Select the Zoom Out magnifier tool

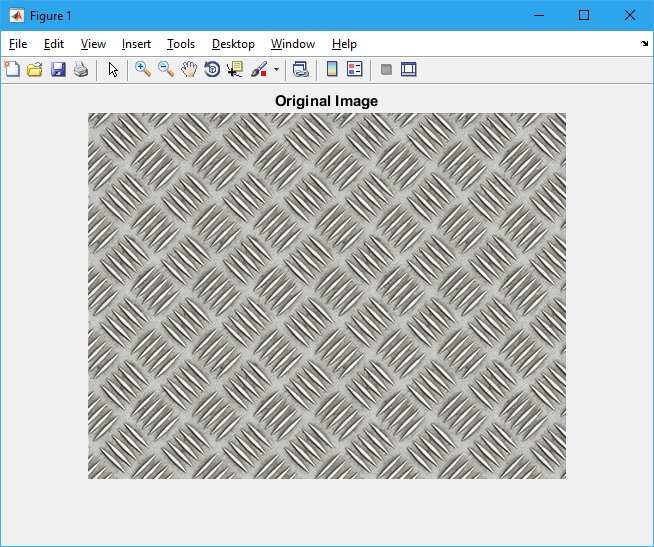(x=166, y=69)
